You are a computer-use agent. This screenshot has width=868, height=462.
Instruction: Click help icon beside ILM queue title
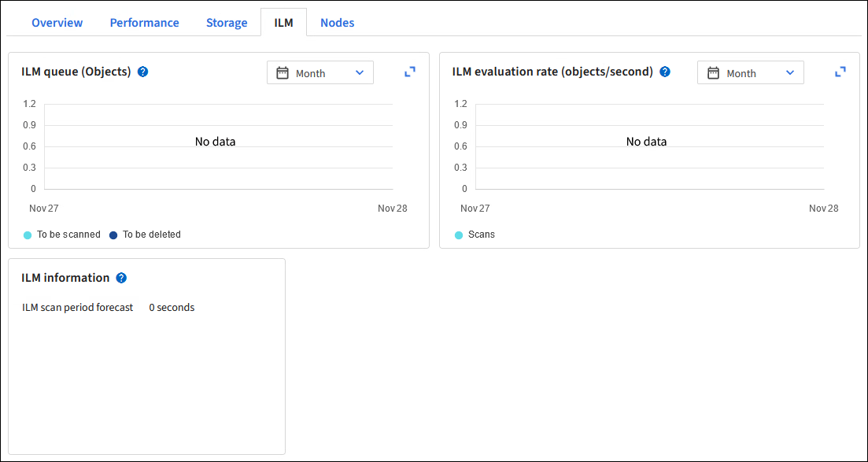click(142, 72)
